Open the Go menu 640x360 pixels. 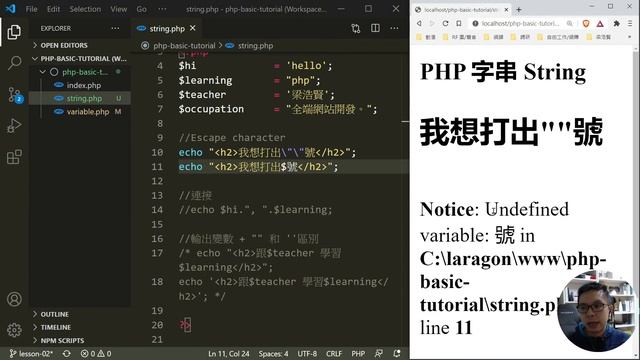(x=141, y=9)
